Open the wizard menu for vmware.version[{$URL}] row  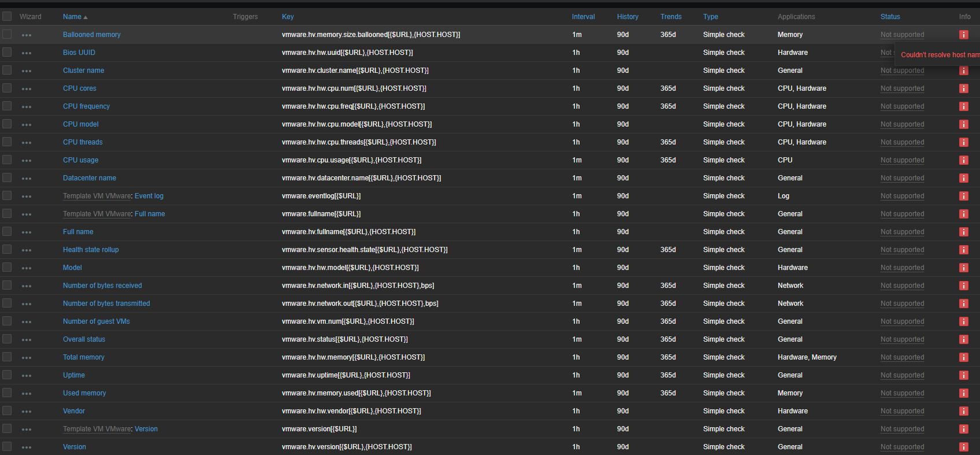click(x=27, y=430)
